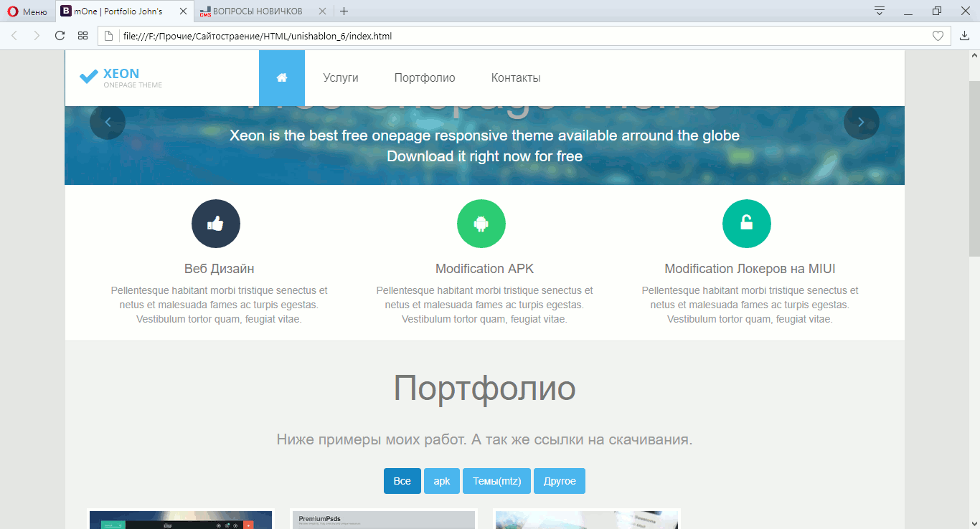Click the home icon in site navigation

281,78
